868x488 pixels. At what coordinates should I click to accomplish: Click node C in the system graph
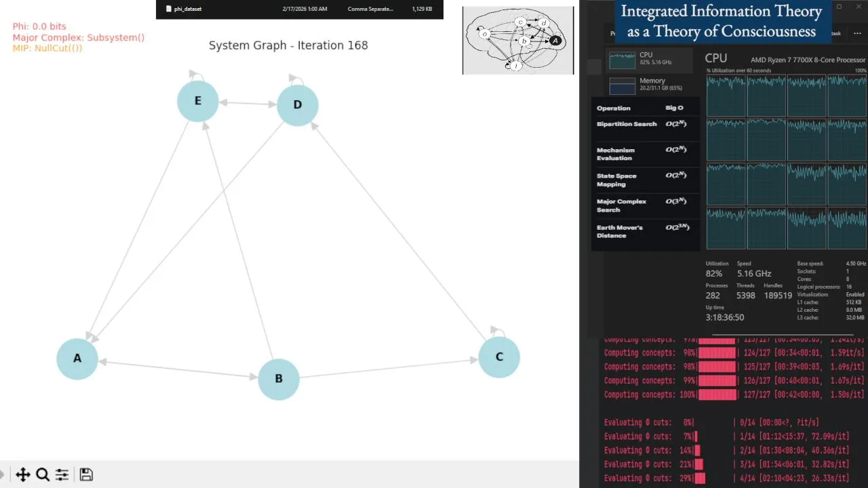(499, 357)
